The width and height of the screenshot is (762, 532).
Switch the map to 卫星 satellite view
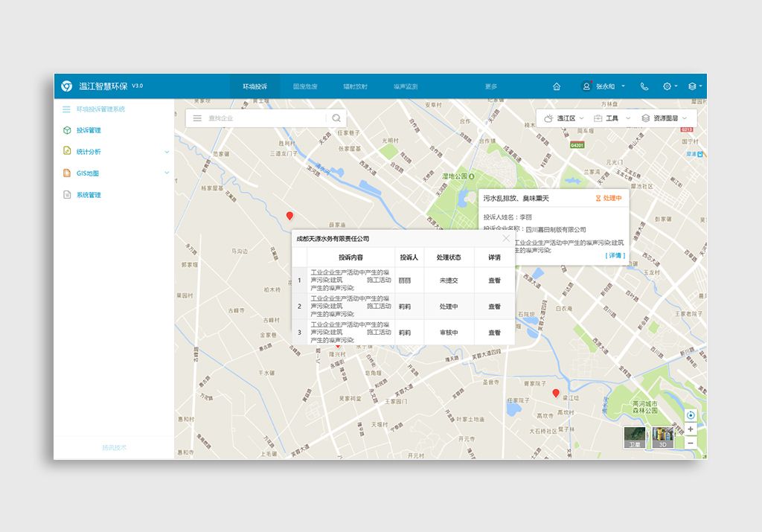[634, 438]
